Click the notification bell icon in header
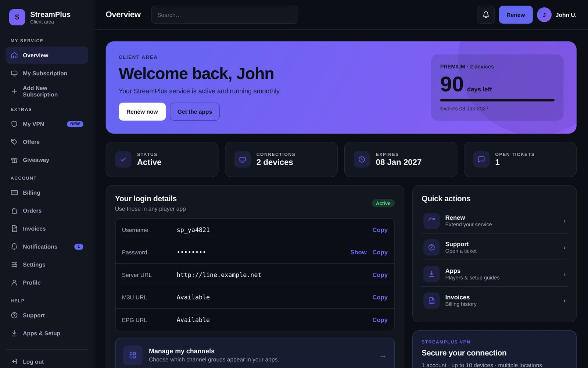Image resolution: width=588 pixels, height=368 pixels. coord(485,15)
